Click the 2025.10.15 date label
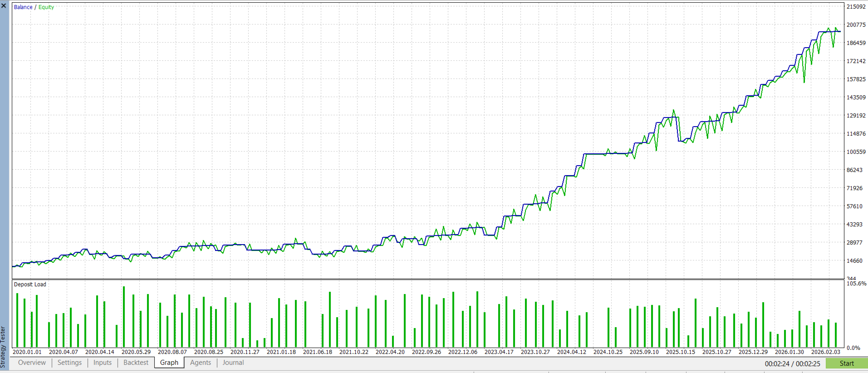The width and height of the screenshot is (868, 373). [681, 352]
